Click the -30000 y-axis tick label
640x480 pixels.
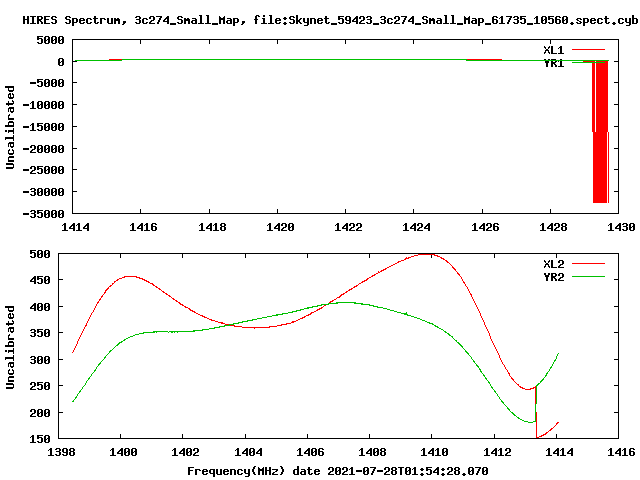click(x=43, y=192)
